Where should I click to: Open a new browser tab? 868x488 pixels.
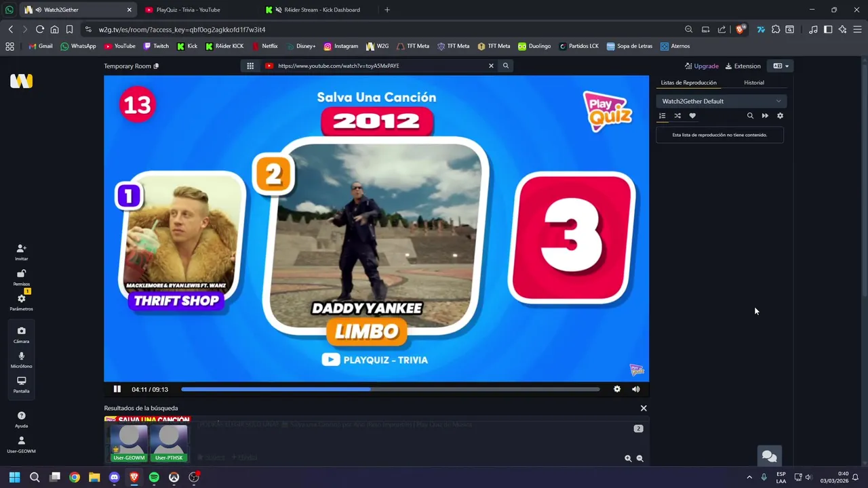pyautogui.click(x=387, y=9)
